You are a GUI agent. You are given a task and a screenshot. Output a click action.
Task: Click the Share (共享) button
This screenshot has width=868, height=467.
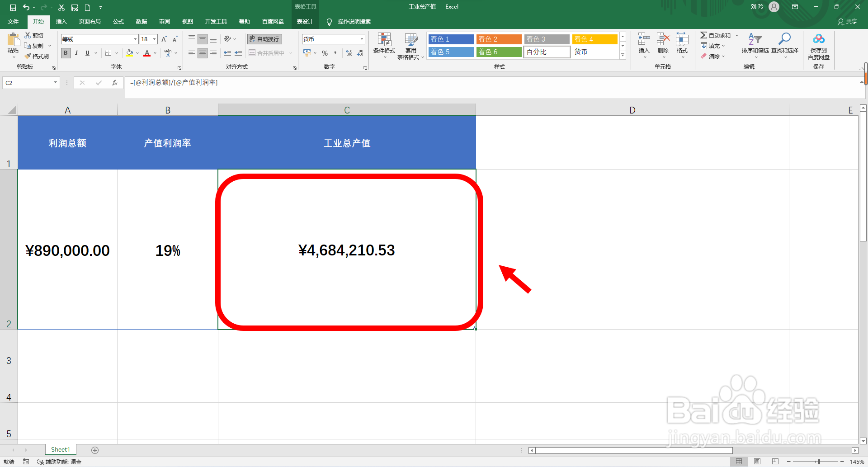pyautogui.click(x=848, y=22)
